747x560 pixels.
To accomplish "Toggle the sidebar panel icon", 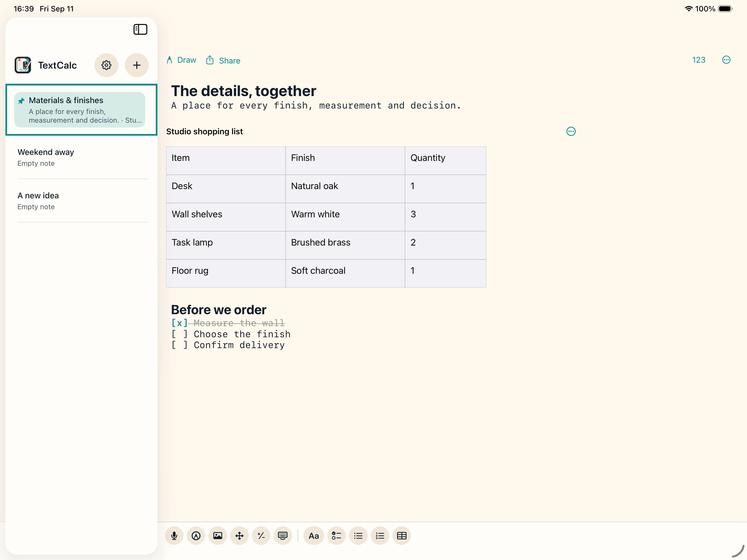I will pos(140,29).
